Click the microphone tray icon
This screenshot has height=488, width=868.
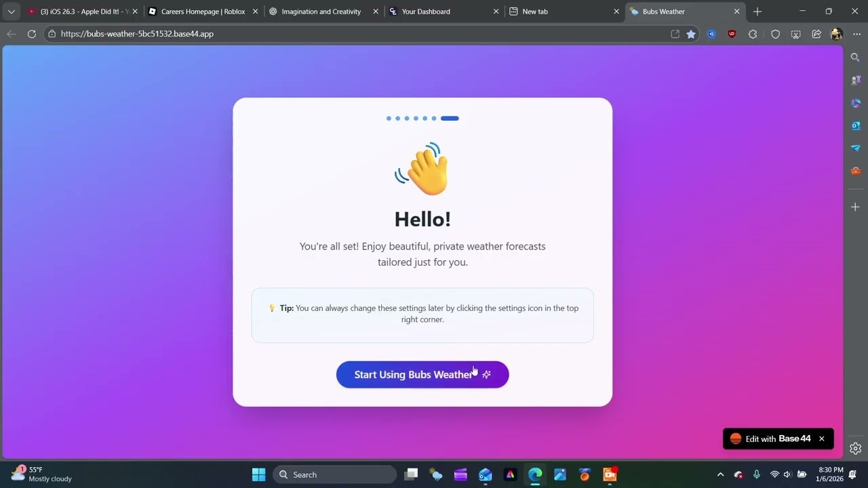(757, 474)
